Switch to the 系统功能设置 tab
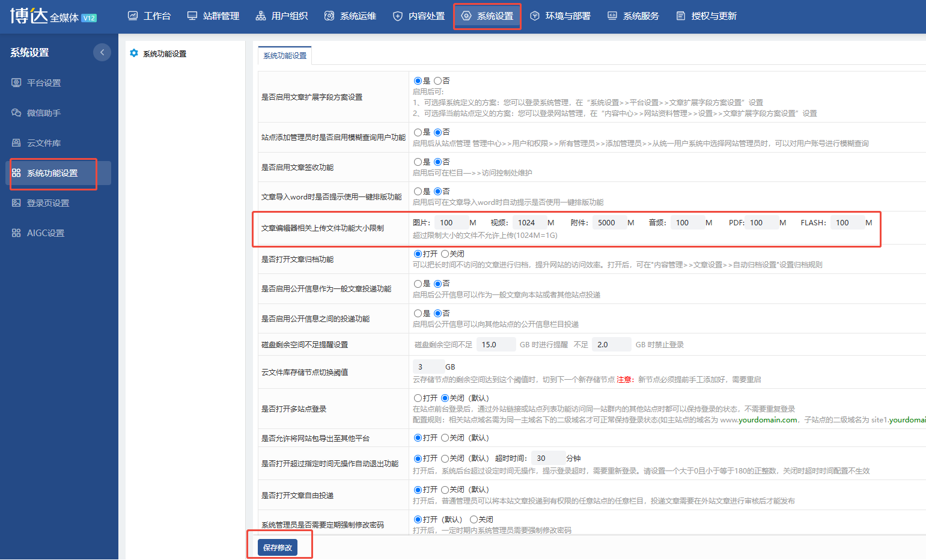926x560 pixels. 285,55
